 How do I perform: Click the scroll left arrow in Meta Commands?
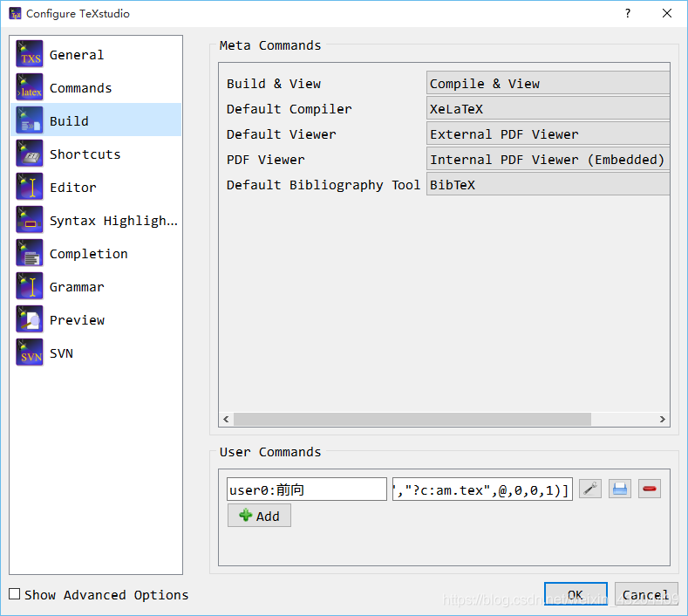(x=226, y=420)
